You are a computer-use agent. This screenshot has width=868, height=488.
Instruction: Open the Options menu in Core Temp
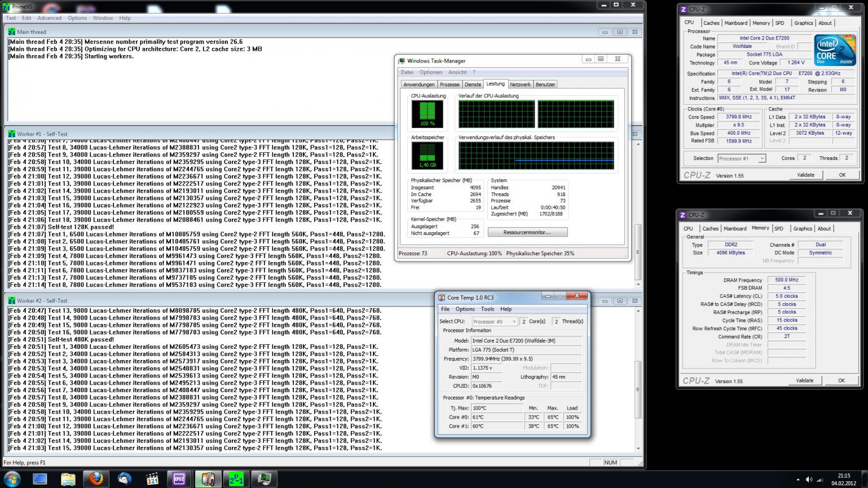(x=465, y=309)
